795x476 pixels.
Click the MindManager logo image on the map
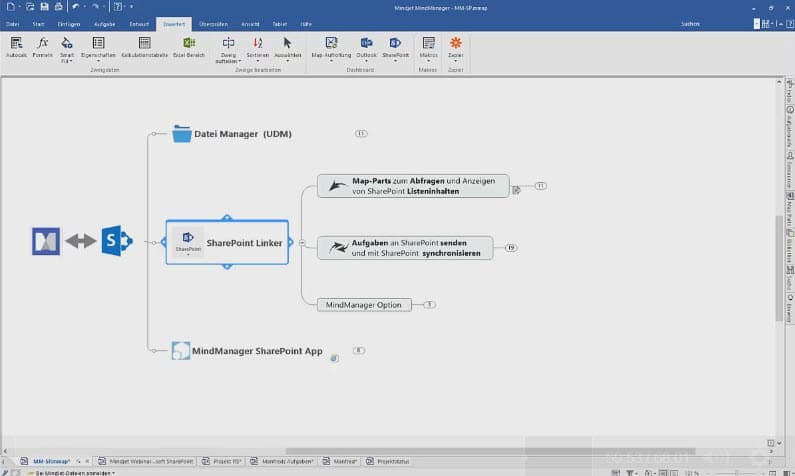click(x=46, y=241)
